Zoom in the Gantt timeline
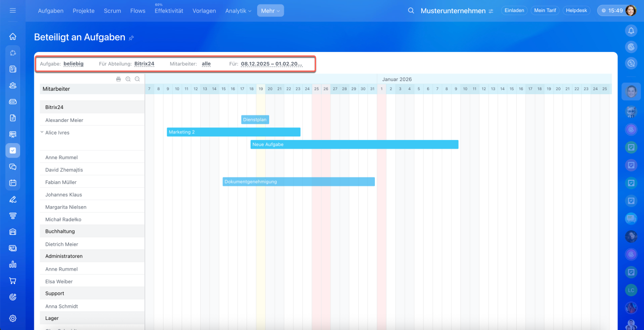The image size is (644, 330). [128, 79]
